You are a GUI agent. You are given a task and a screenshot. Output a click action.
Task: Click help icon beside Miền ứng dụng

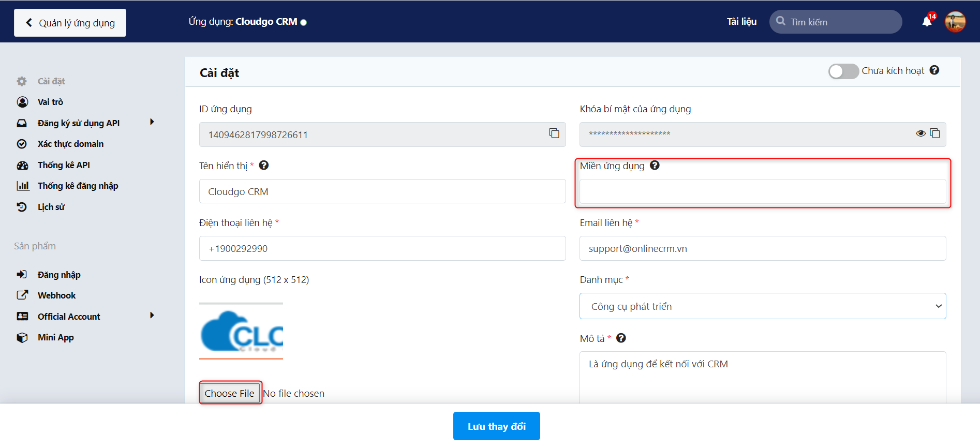click(x=655, y=166)
